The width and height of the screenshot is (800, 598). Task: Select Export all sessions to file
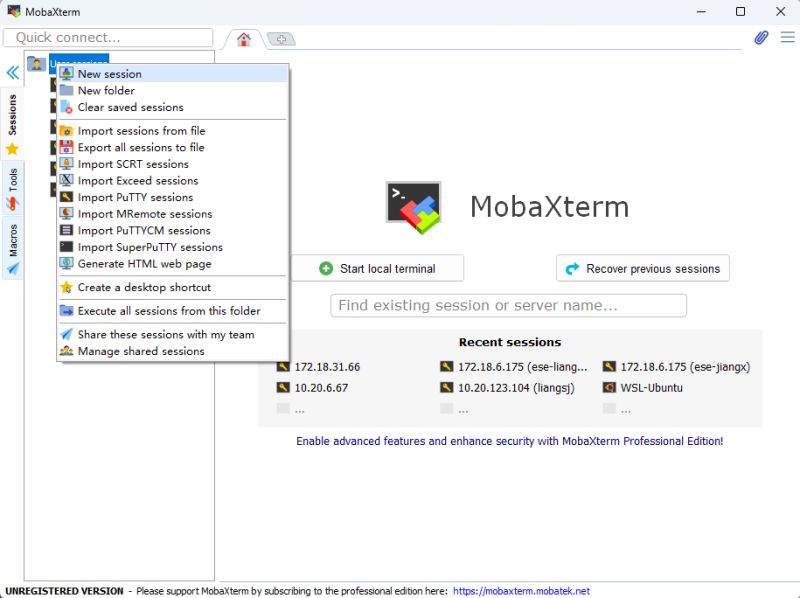click(x=173, y=147)
